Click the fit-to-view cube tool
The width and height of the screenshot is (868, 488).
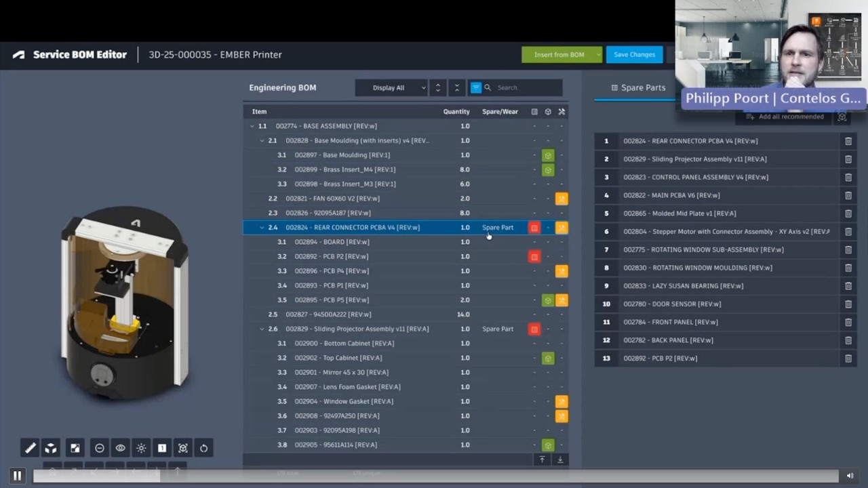183,448
